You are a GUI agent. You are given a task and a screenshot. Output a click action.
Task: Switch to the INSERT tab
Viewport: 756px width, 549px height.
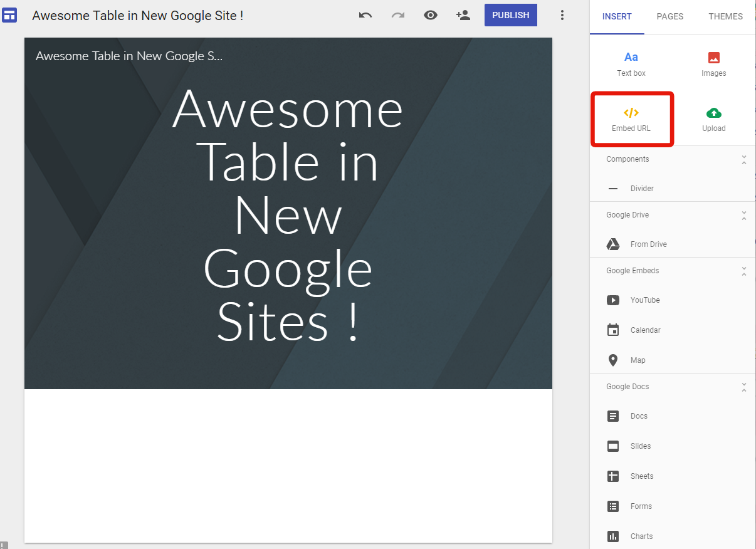[617, 17]
